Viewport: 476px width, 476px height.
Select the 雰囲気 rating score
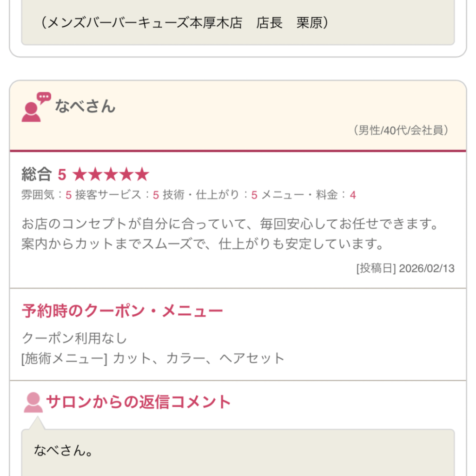68,195
